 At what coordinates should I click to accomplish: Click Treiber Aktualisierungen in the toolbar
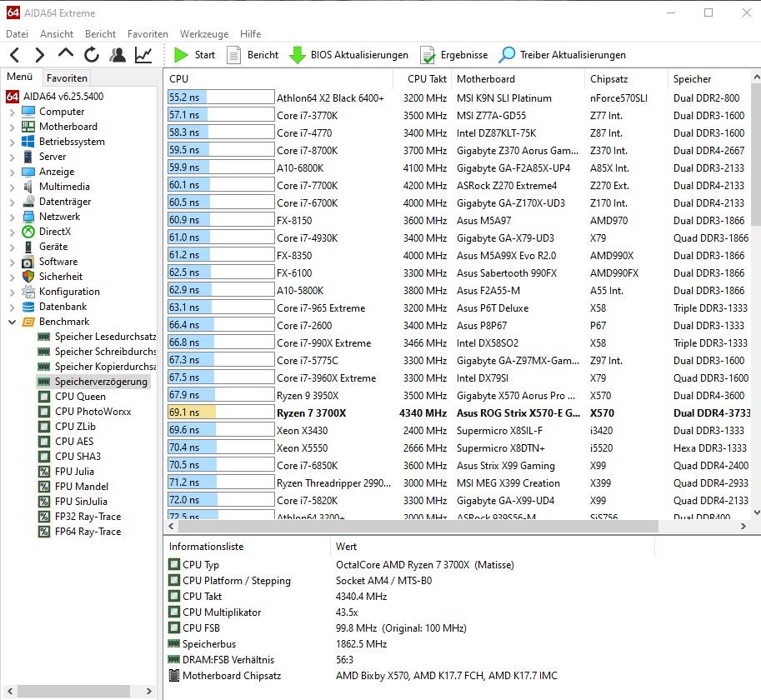[562, 55]
